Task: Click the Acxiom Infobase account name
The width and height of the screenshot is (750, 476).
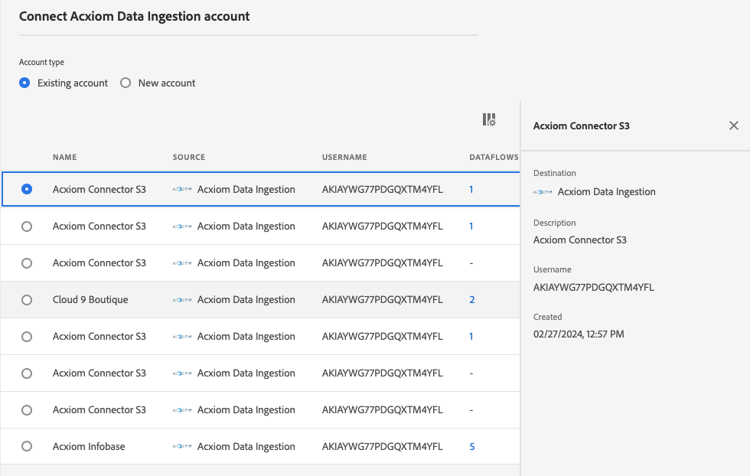Action: tap(89, 447)
